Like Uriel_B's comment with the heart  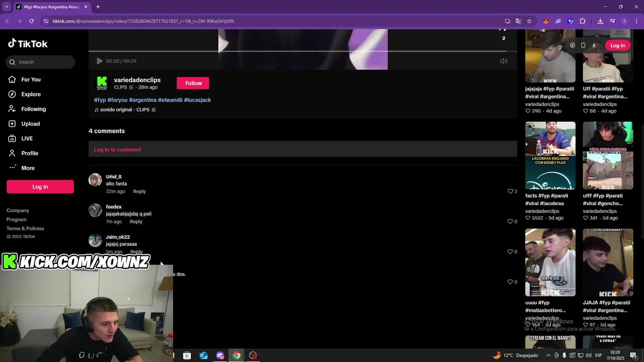(x=510, y=192)
